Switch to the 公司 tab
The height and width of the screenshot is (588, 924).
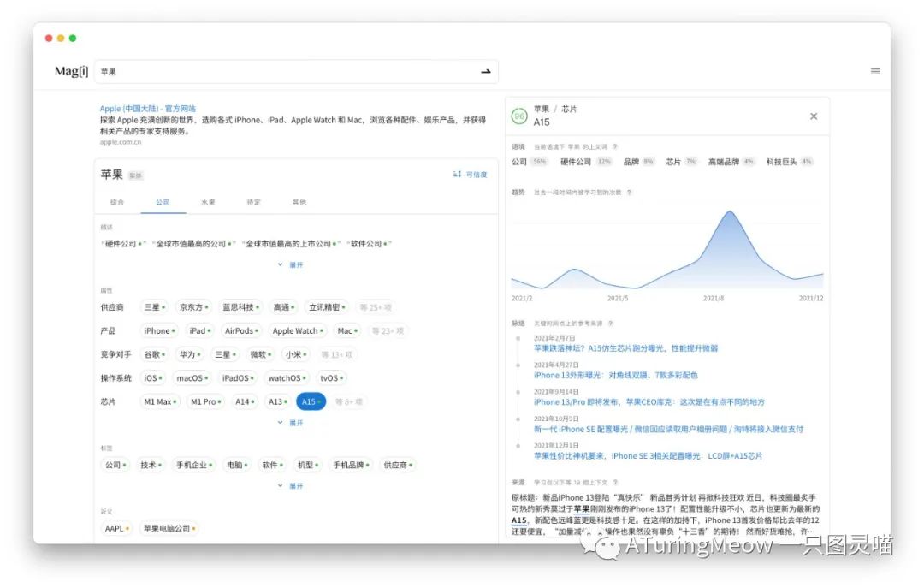(x=163, y=202)
